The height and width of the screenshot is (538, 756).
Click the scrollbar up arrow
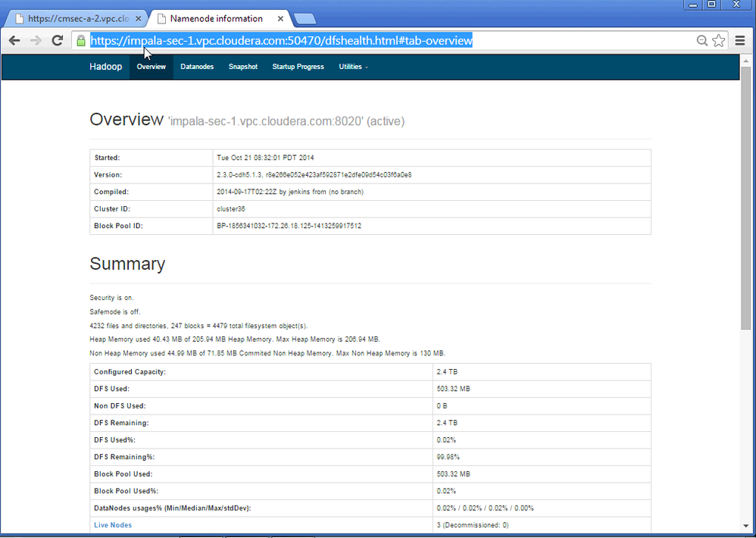pos(746,60)
